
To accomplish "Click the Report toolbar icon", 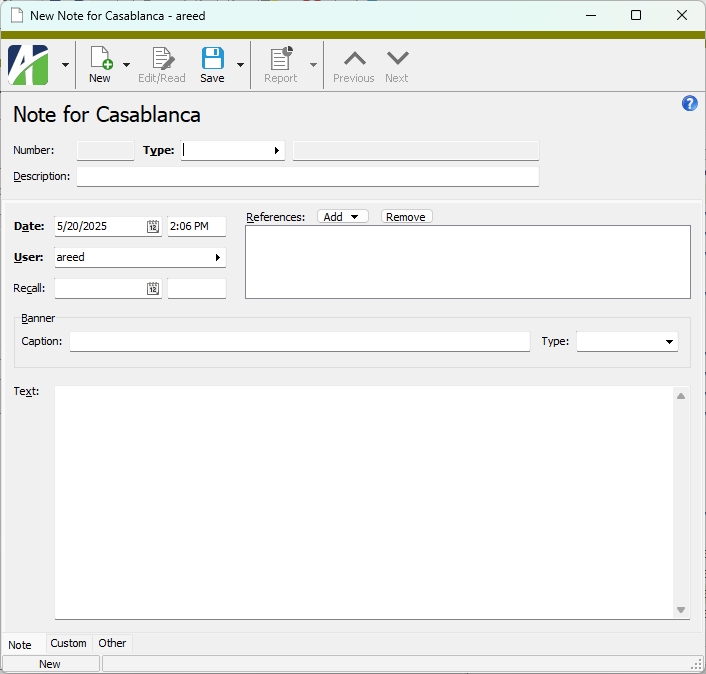I will tap(280, 59).
